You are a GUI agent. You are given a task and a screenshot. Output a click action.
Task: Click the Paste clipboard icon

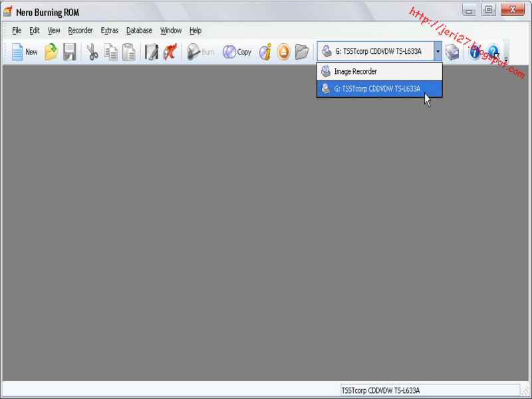(x=129, y=52)
